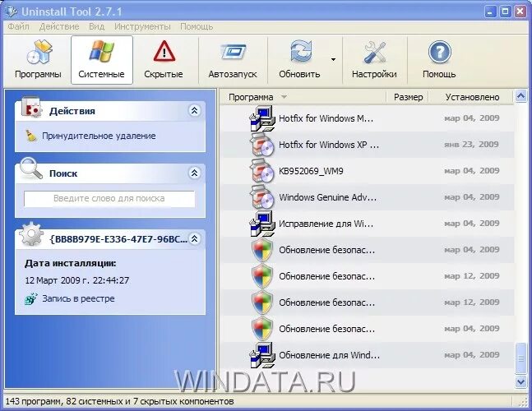The image size is (532, 411).
Task: Click the magnifying glass Поиск panel icon
Action: pyautogui.click(x=31, y=169)
